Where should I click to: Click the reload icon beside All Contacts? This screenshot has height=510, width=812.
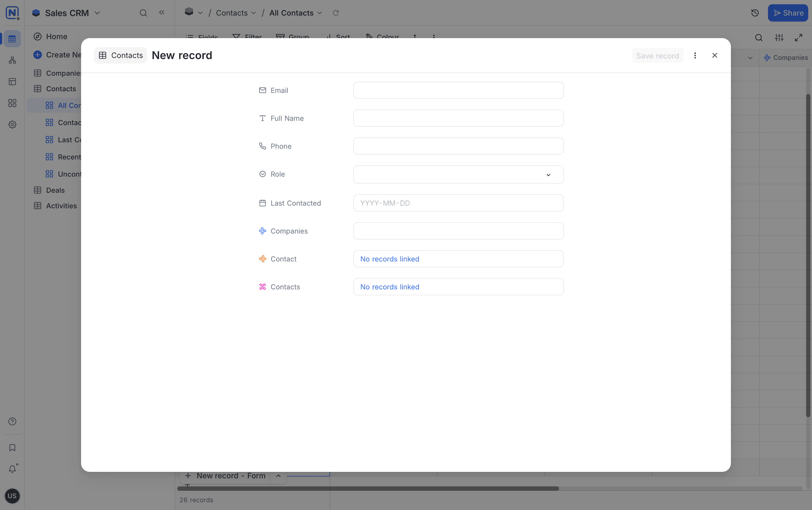pyautogui.click(x=336, y=13)
